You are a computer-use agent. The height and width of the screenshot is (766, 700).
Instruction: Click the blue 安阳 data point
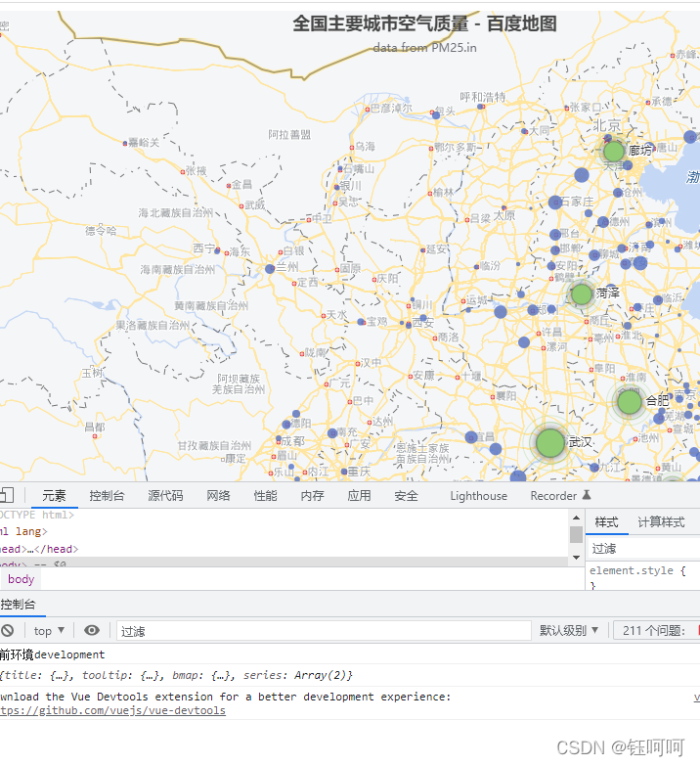(551, 266)
